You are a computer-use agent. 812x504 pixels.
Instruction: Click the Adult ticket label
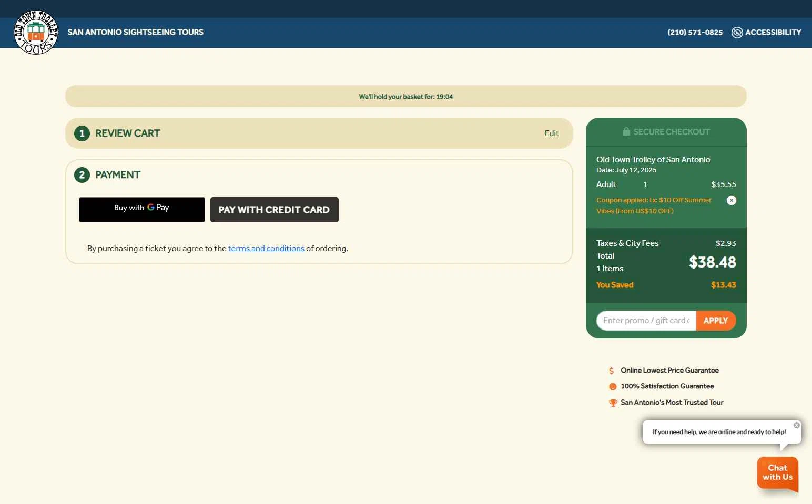606,184
